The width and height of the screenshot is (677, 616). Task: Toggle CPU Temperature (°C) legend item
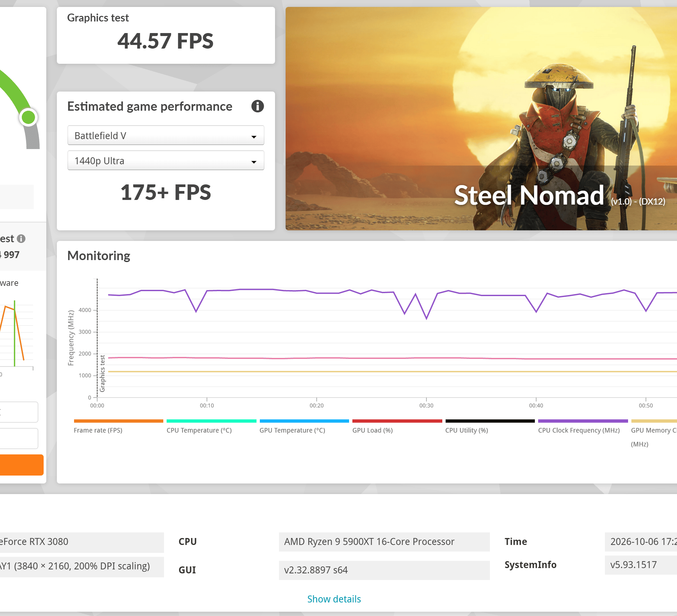(x=211, y=427)
